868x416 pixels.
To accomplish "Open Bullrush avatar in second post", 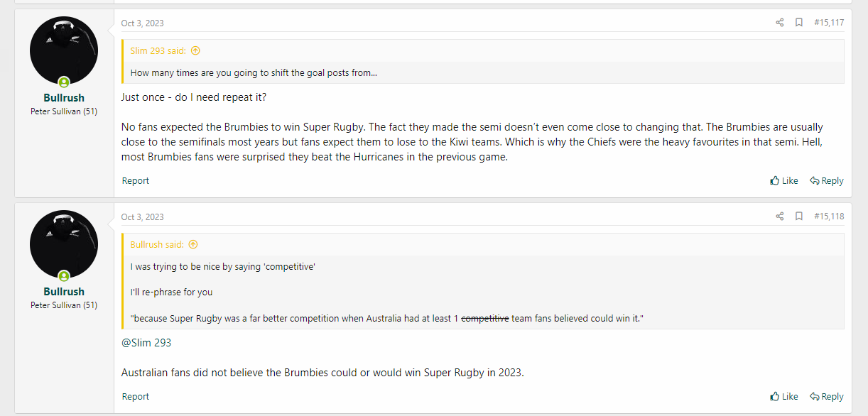I will click(x=64, y=244).
